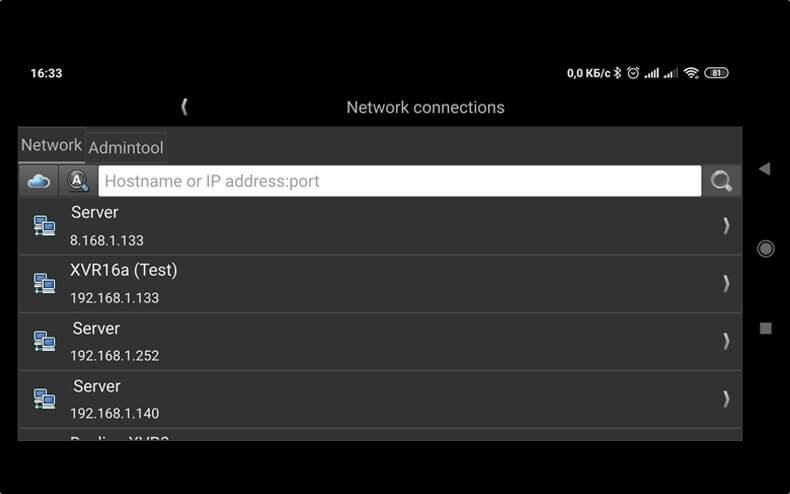Click the server icon for 8.168.1.133
Screen dimensions: 790x494
[44, 226]
